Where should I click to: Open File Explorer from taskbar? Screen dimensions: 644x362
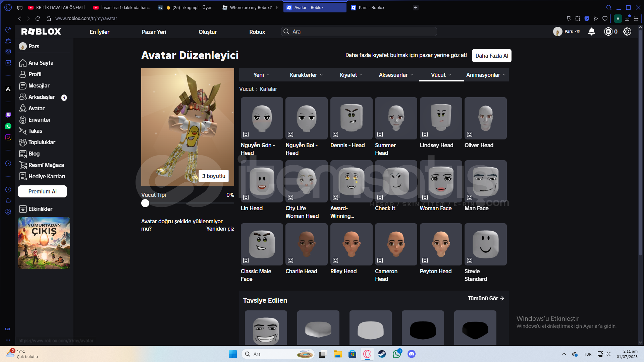pos(337,354)
